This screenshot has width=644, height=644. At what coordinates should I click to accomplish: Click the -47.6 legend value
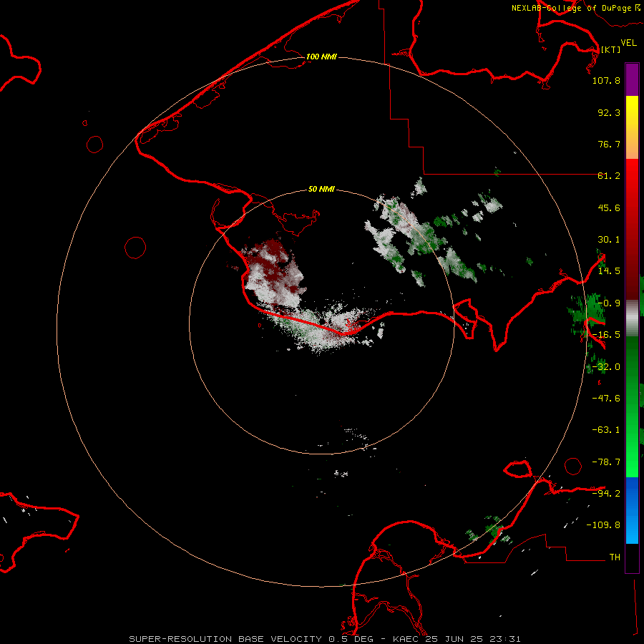pos(606,399)
